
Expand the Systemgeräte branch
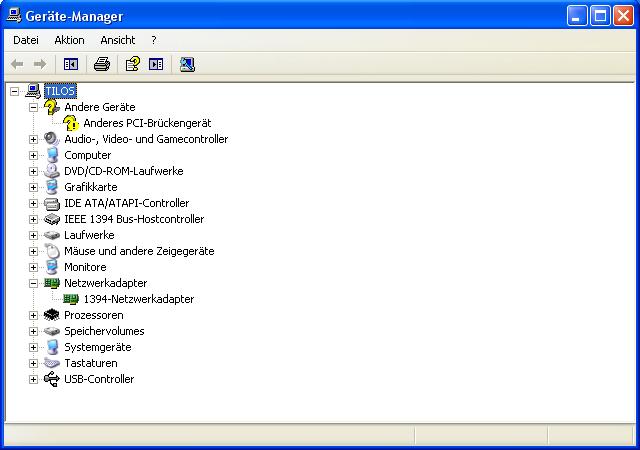tap(33, 348)
